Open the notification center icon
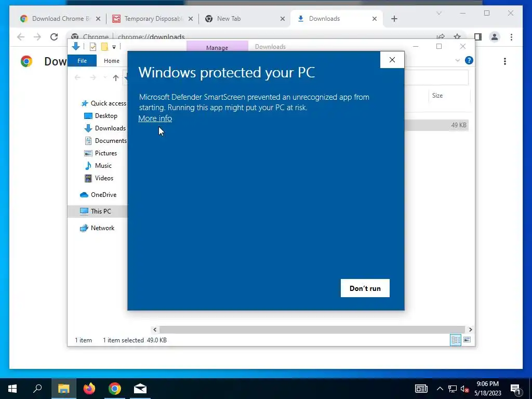 [x=516, y=389]
